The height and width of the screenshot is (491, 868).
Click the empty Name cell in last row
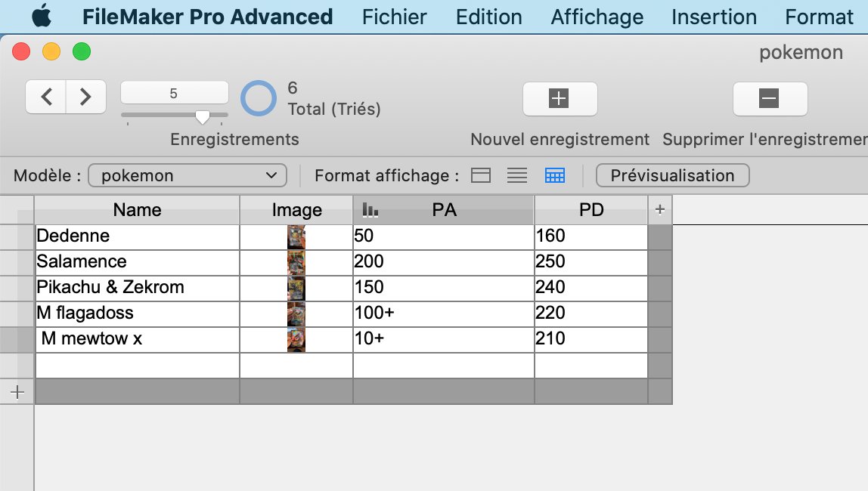pyautogui.click(x=138, y=366)
